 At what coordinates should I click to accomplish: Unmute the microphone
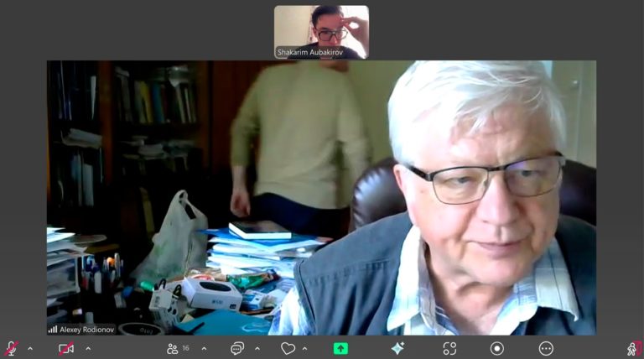pos(11,349)
